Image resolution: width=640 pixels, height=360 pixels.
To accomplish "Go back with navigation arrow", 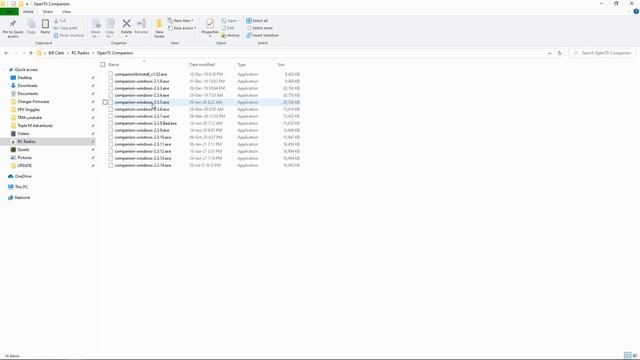I will pyautogui.click(x=6, y=53).
